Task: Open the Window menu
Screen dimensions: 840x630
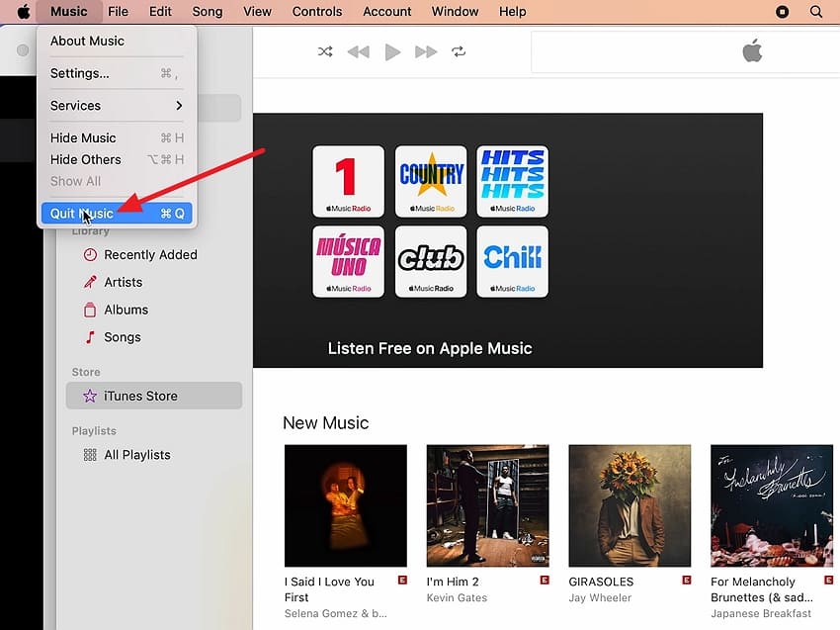Action: coord(455,11)
